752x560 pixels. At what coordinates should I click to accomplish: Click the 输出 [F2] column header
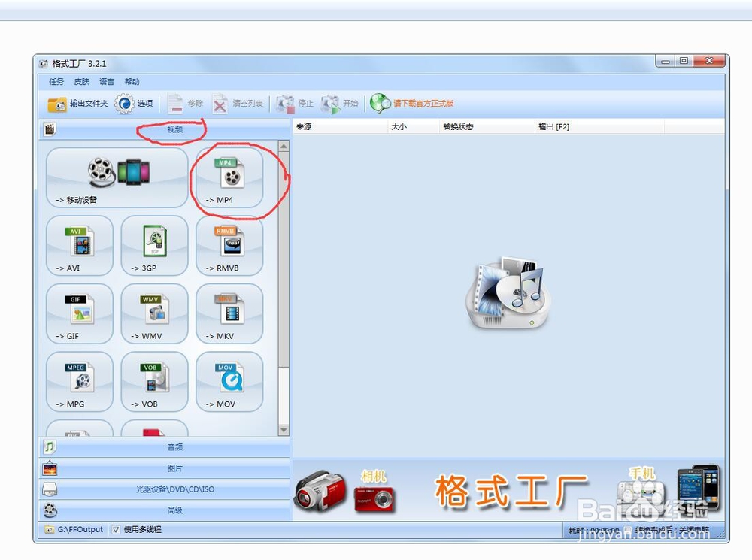(x=599, y=126)
